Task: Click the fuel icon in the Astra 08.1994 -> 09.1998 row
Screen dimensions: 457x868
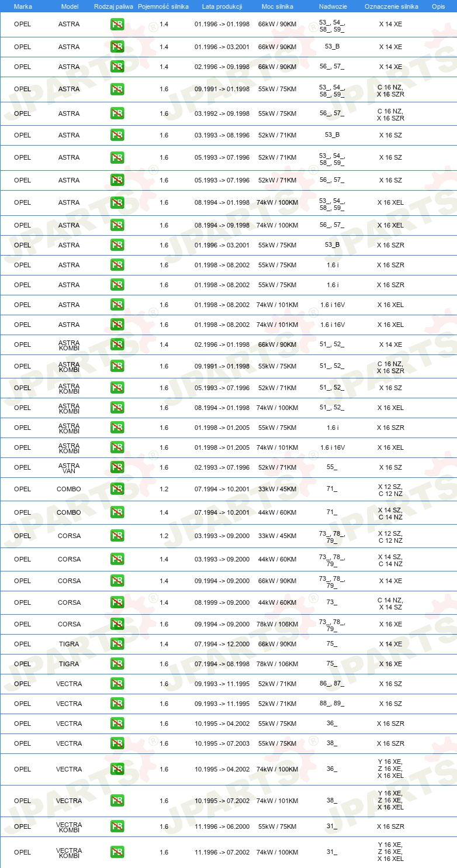Action: (x=117, y=225)
